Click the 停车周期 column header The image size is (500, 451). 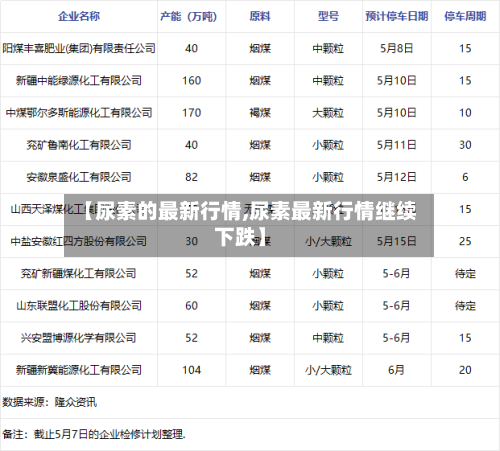pos(465,16)
